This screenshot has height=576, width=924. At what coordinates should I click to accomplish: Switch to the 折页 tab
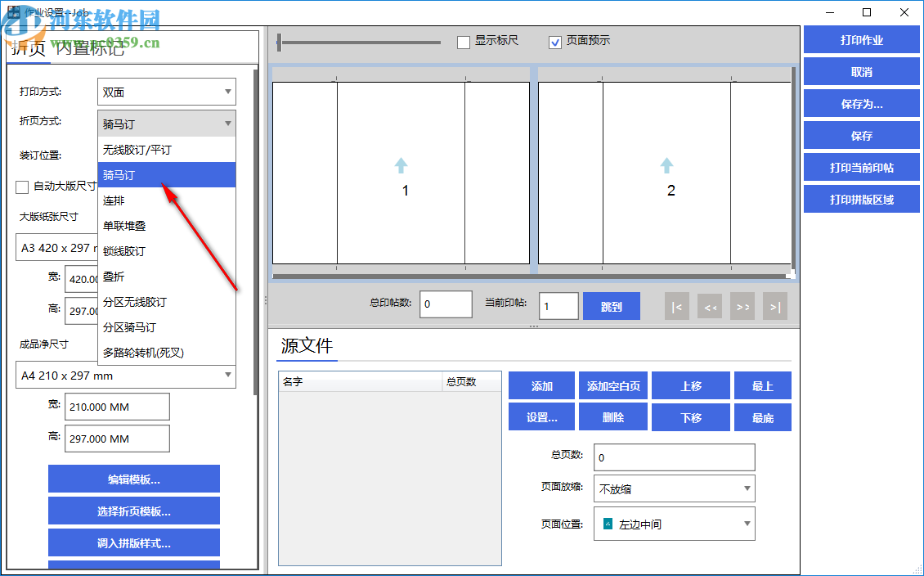(29, 48)
